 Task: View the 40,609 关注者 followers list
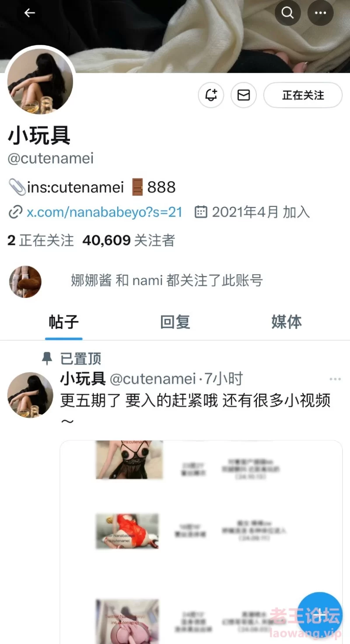click(x=129, y=240)
